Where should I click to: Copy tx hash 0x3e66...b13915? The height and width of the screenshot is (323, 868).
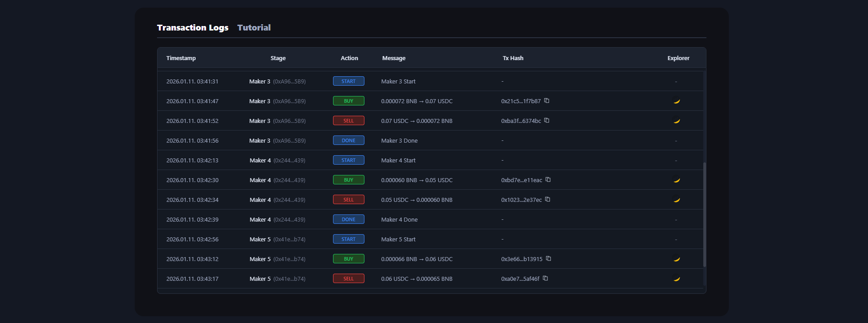548,259
